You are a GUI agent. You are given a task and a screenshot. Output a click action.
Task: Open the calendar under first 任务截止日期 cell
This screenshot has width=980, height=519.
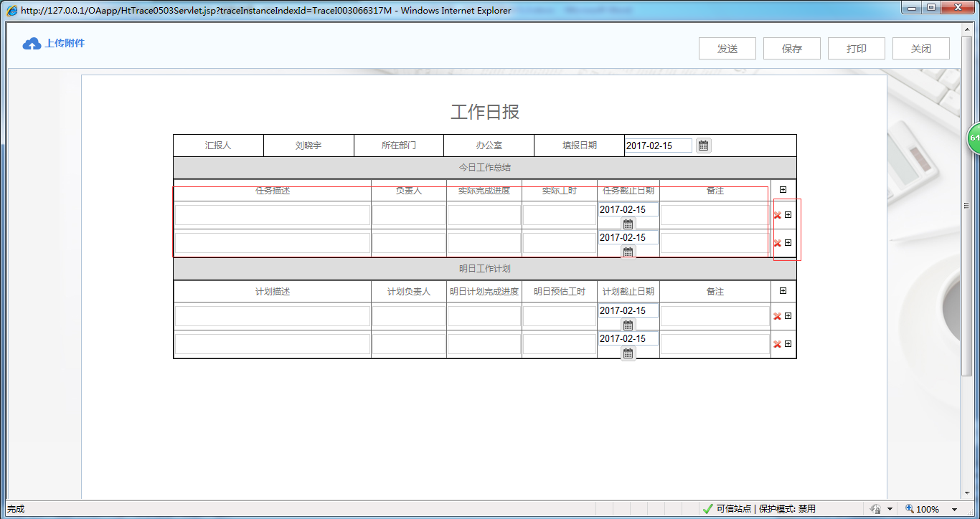click(628, 223)
